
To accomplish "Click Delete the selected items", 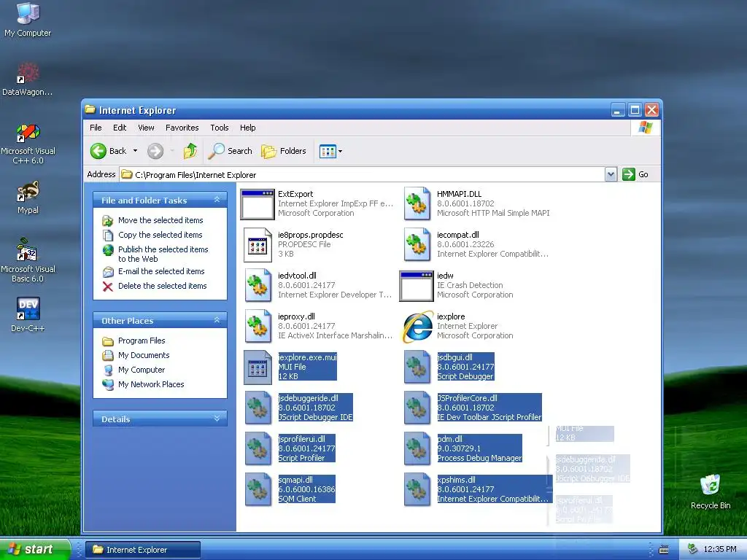I will coord(162,286).
